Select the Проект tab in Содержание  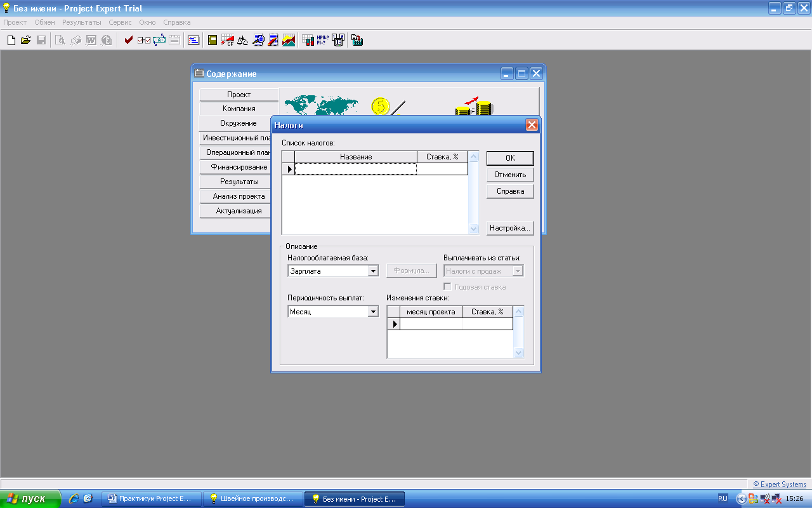[x=239, y=95]
